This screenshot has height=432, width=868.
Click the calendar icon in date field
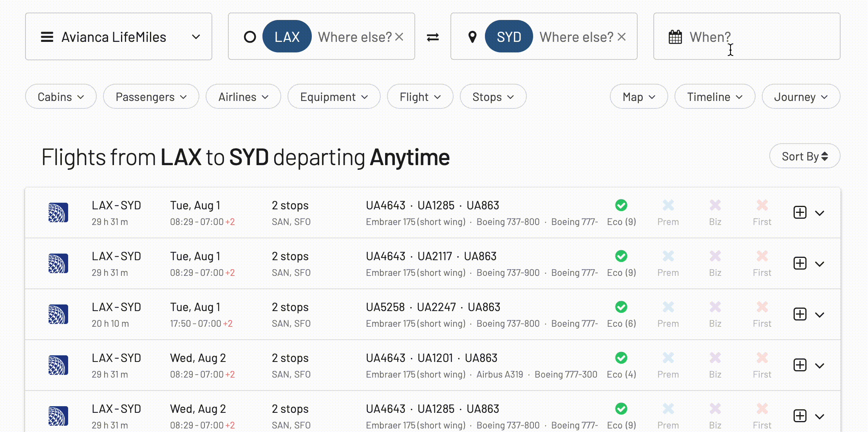(675, 37)
